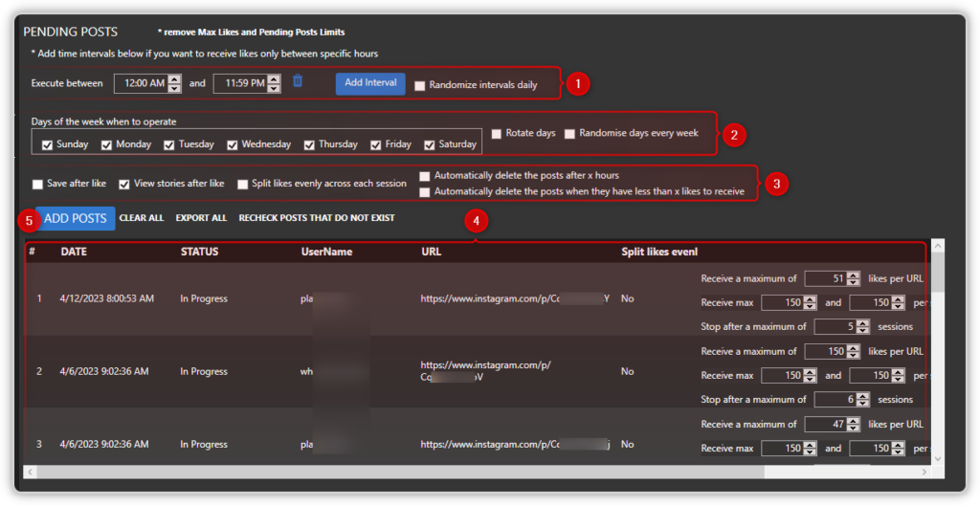
Task: Click vertical scrollbar down arrow
Action: (x=937, y=459)
